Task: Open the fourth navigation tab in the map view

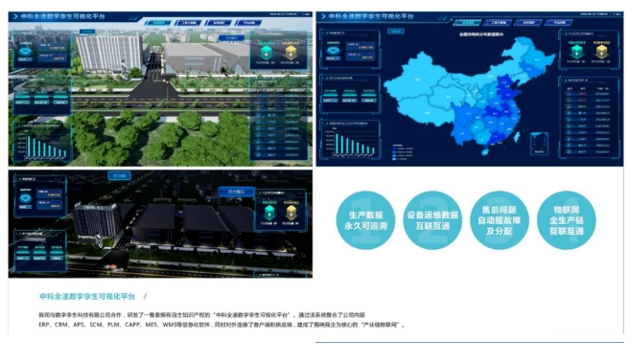Action: tap(559, 23)
